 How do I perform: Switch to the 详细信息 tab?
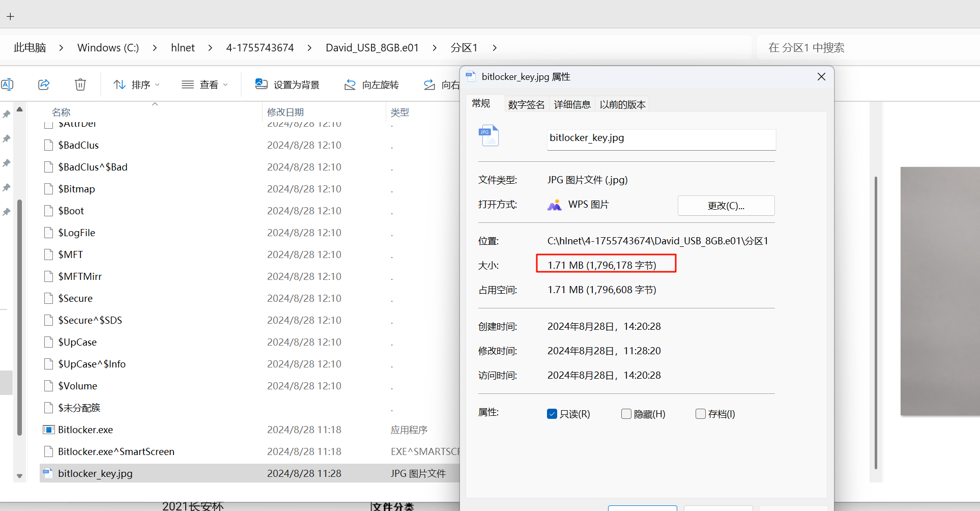(x=572, y=105)
